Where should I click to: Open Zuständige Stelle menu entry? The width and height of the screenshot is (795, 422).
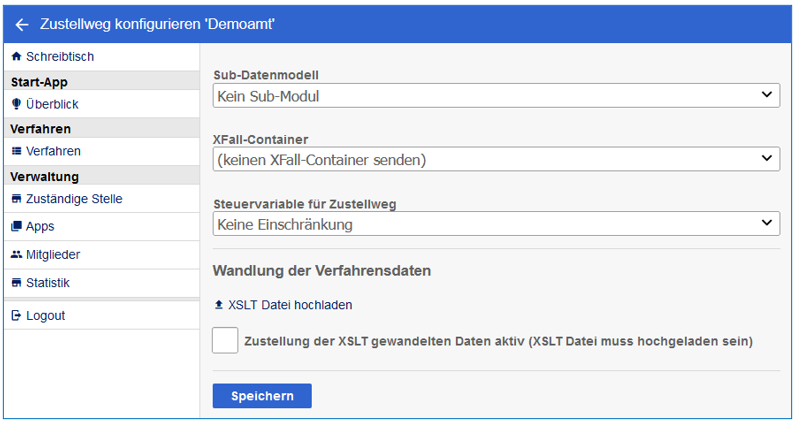pos(74,199)
